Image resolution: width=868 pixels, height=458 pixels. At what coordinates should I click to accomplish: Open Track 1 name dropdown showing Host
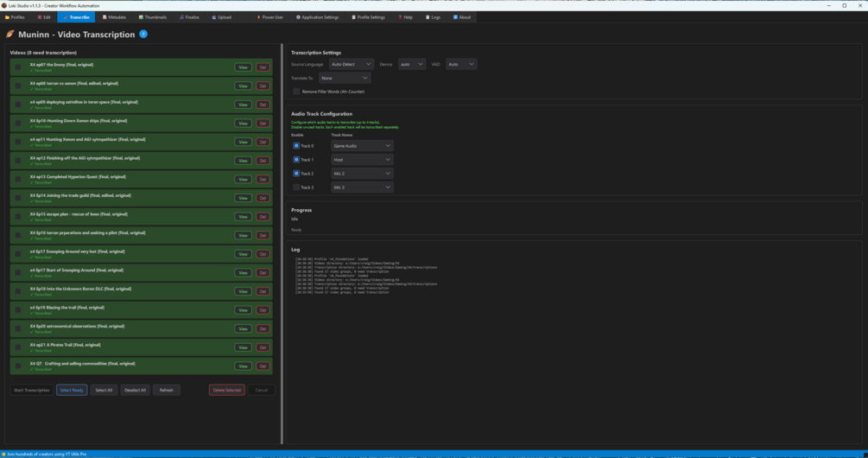tap(362, 160)
